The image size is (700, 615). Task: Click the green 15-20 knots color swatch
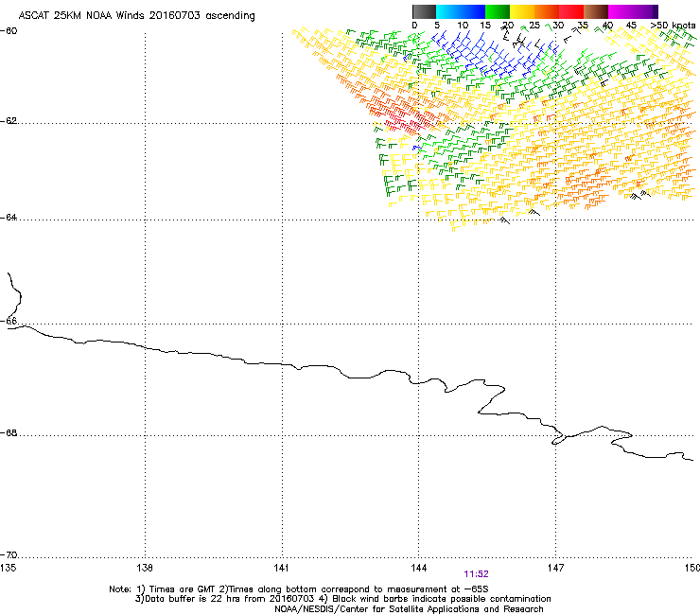click(x=498, y=11)
